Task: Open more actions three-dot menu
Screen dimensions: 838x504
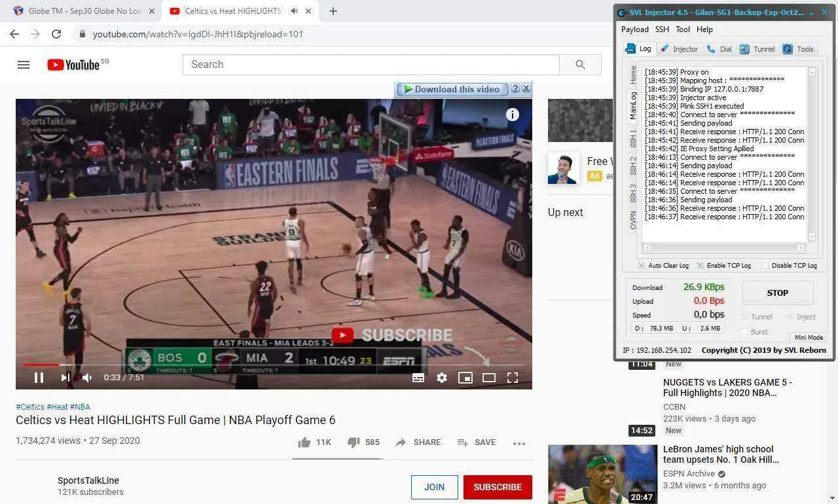Action: pyautogui.click(x=519, y=443)
